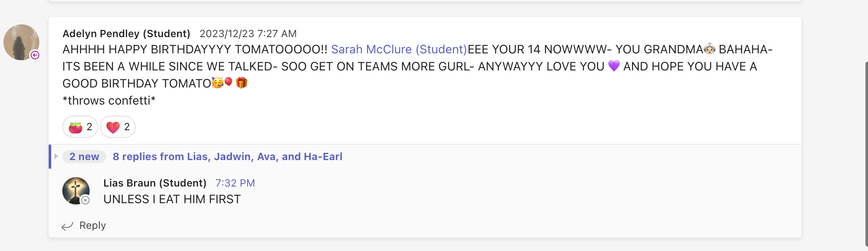Toggle the red heart reaction
Screen dimensions: 868x251
click(118, 127)
